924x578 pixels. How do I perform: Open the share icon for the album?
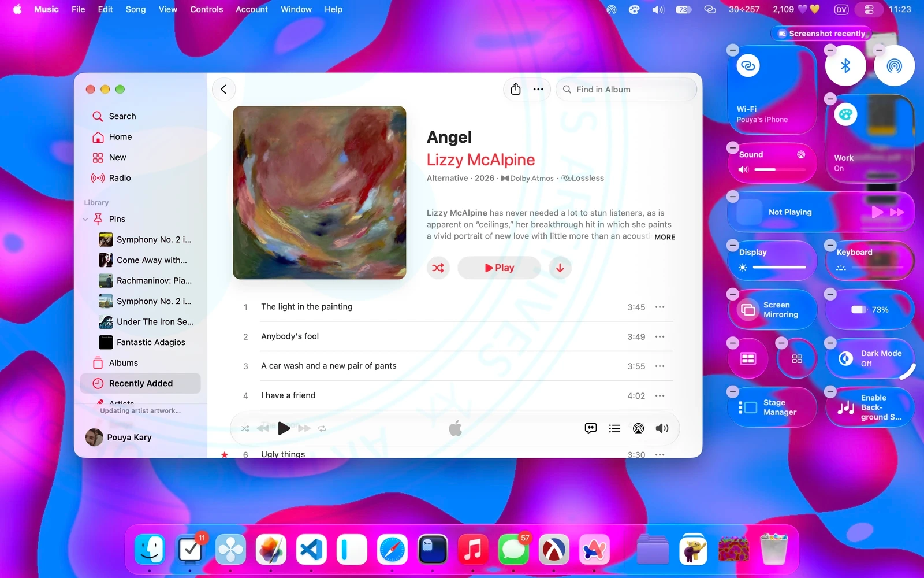tap(516, 89)
